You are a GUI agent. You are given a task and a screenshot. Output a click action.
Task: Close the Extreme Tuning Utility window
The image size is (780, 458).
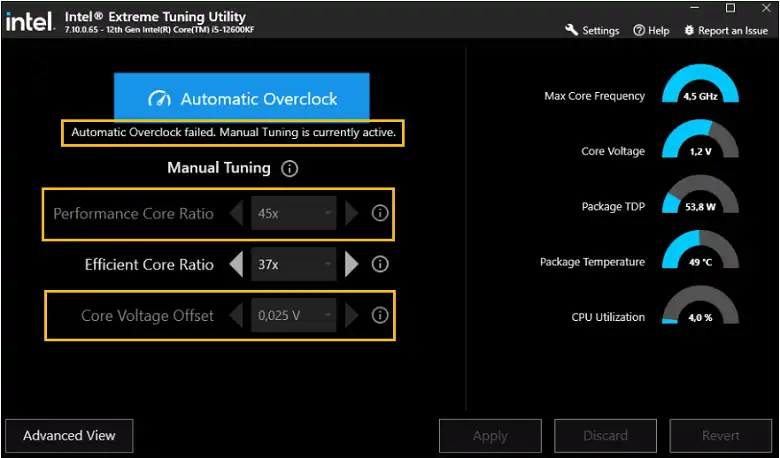[x=767, y=8]
